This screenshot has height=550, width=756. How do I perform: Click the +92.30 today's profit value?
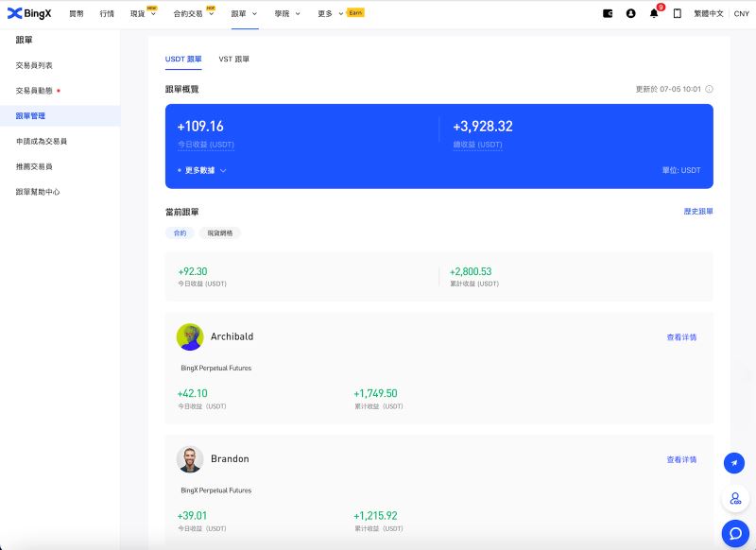193,271
